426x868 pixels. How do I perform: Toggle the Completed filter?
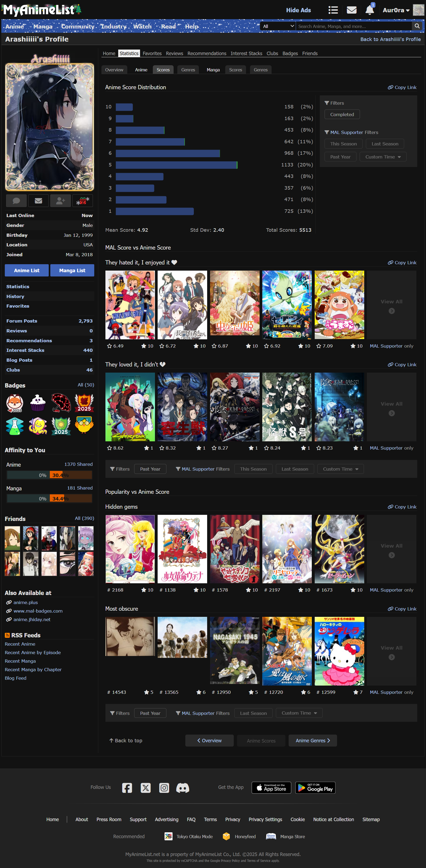pos(342,114)
